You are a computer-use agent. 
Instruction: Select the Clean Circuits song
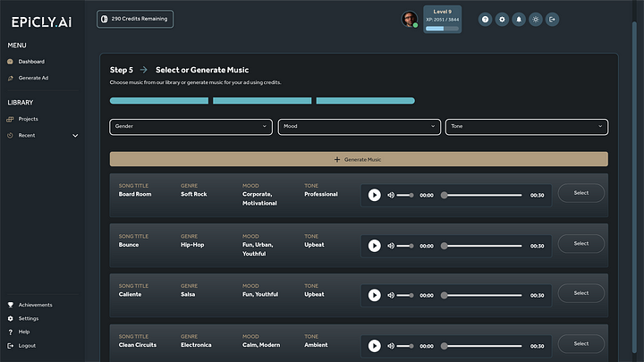tap(581, 343)
